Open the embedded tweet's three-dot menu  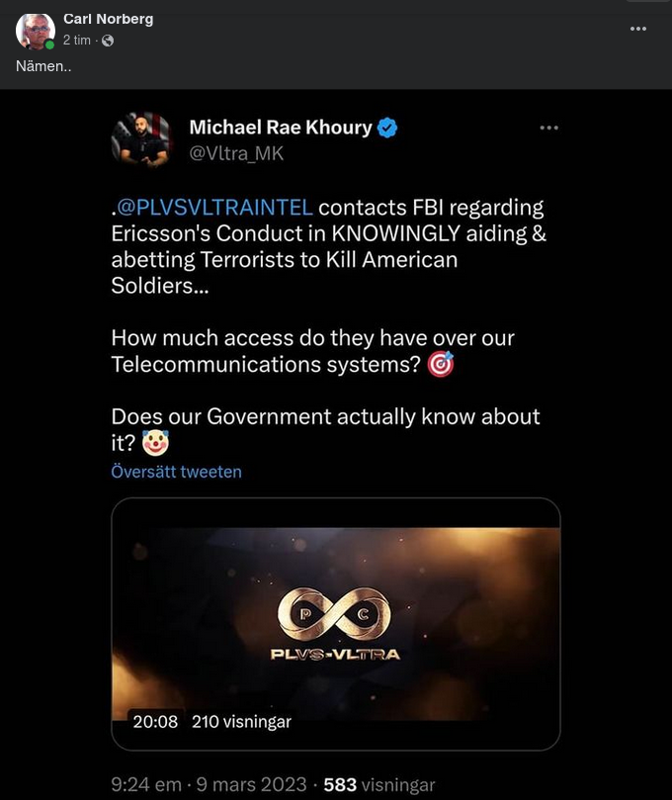(549, 127)
